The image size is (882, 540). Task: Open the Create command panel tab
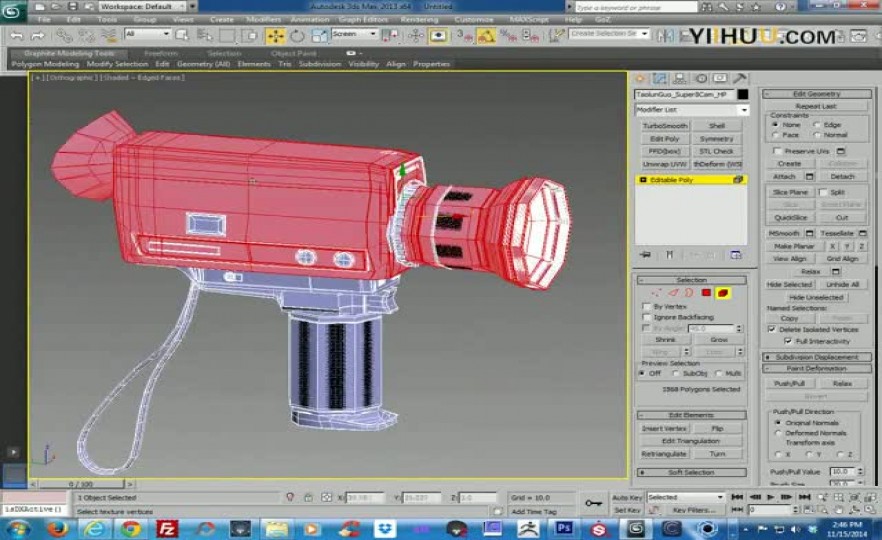click(x=640, y=79)
